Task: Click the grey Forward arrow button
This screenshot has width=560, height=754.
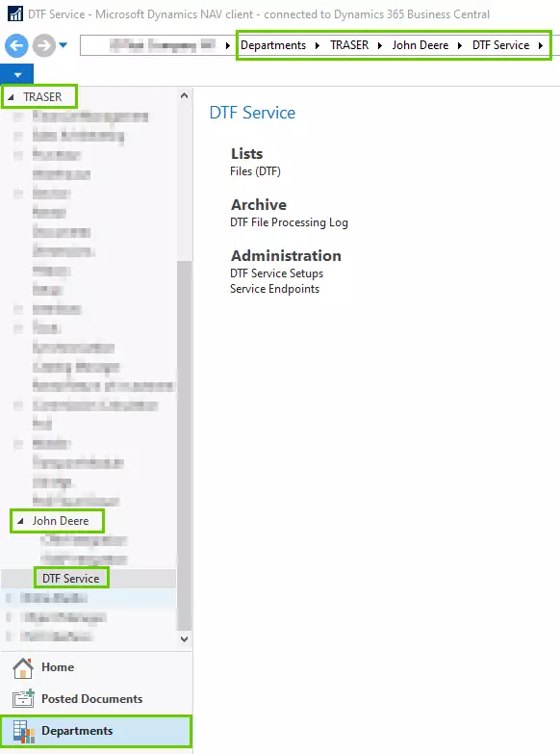Action: [43, 45]
